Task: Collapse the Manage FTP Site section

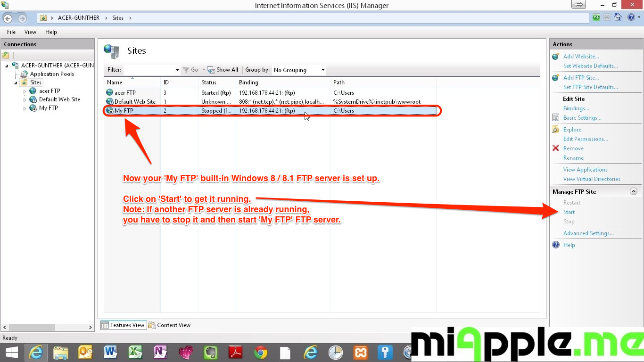Action: (x=634, y=192)
